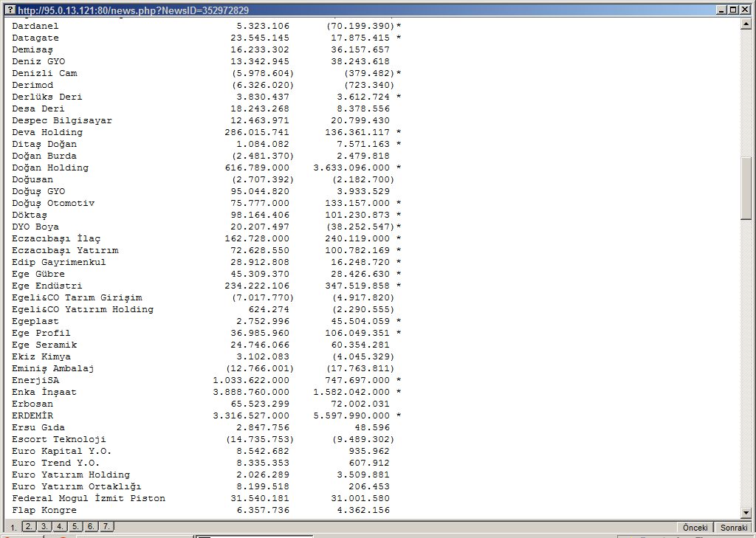Select the Ditaş Doğan name
Viewport: 756px width, 538px height.
tap(44, 144)
